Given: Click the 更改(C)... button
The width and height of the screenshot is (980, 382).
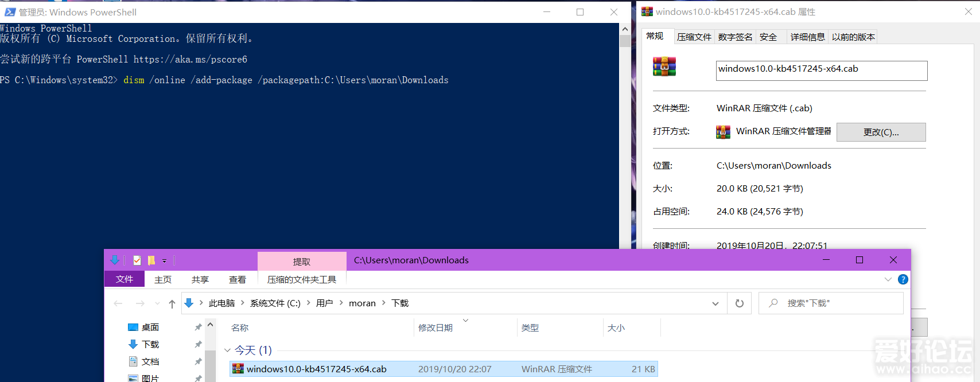Looking at the screenshot, I should tap(881, 132).
